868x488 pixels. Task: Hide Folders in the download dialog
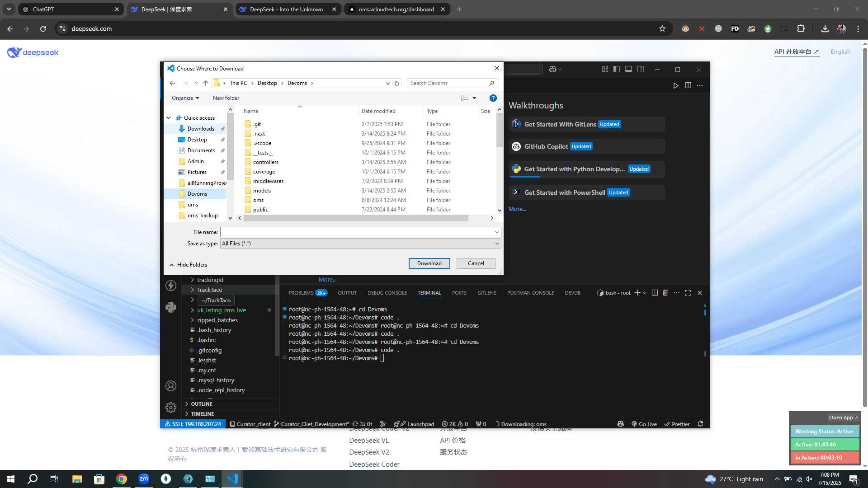pyautogui.click(x=188, y=265)
